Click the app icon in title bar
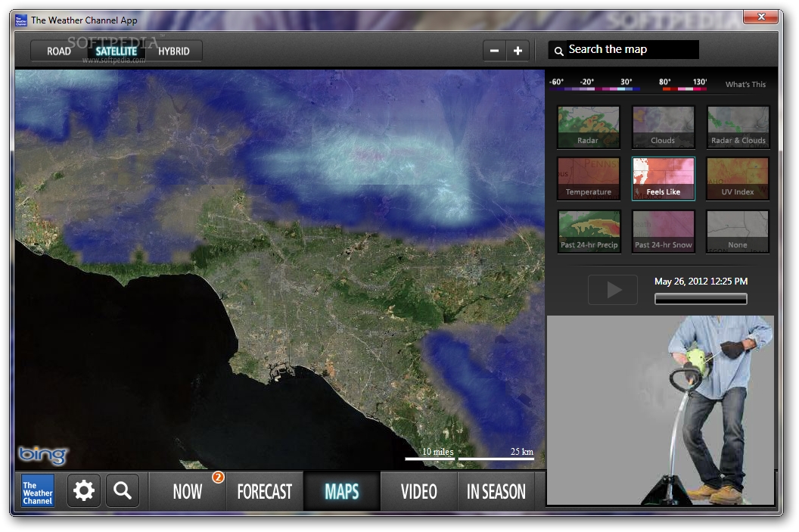 tap(21, 20)
